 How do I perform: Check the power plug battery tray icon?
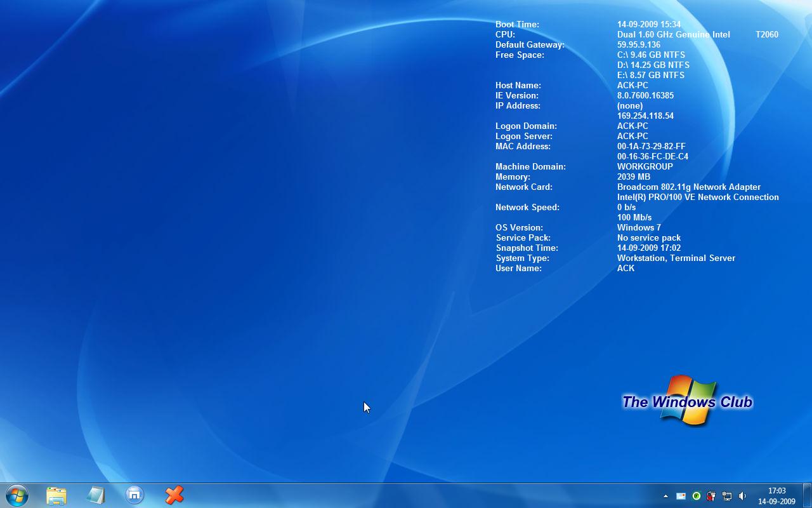712,496
